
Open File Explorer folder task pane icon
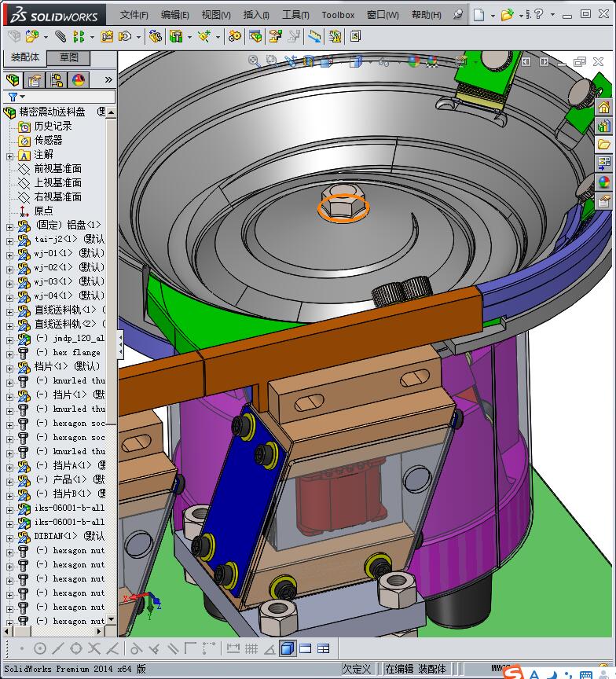pos(604,144)
